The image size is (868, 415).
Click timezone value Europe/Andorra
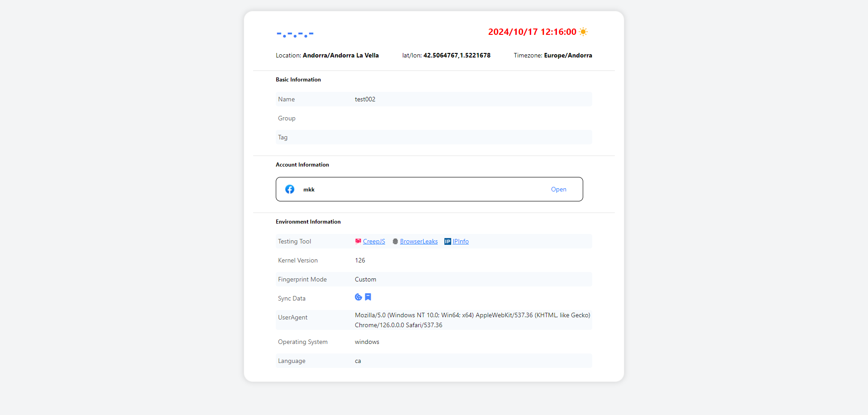pyautogui.click(x=568, y=55)
